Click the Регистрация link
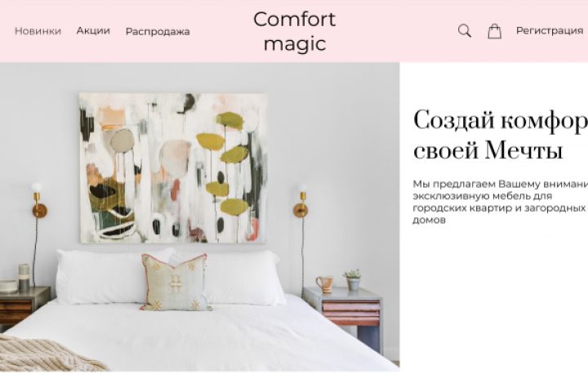The height and width of the screenshot is (392, 588). tap(550, 30)
